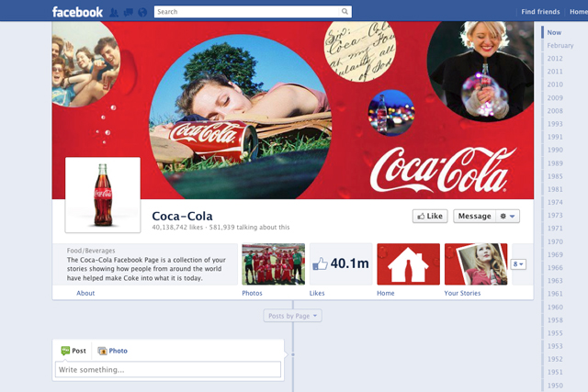588x392 pixels.
Task: Click the Post speech bubble icon
Action: click(x=65, y=351)
